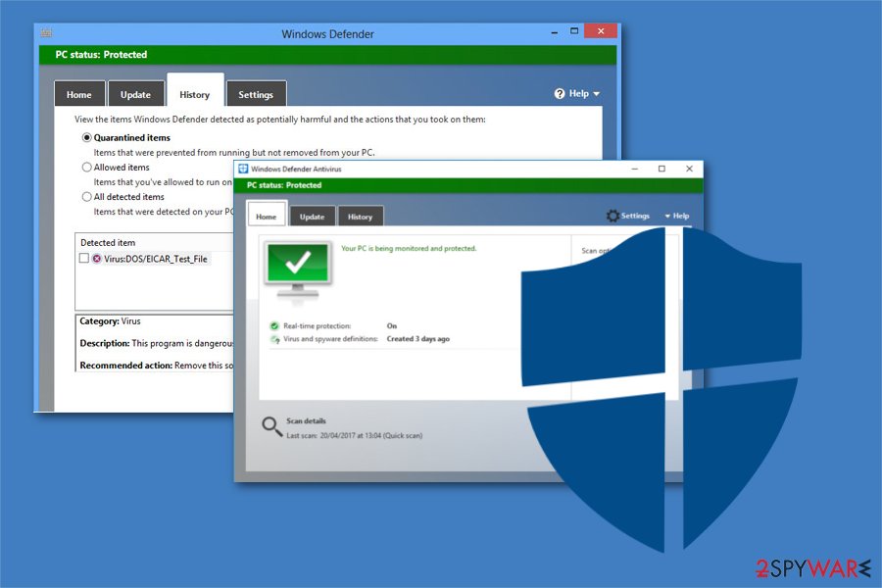The height and width of the screenshot is (588, 882).
Task: Click the Detected item column header
Action: tap(108, 242)
